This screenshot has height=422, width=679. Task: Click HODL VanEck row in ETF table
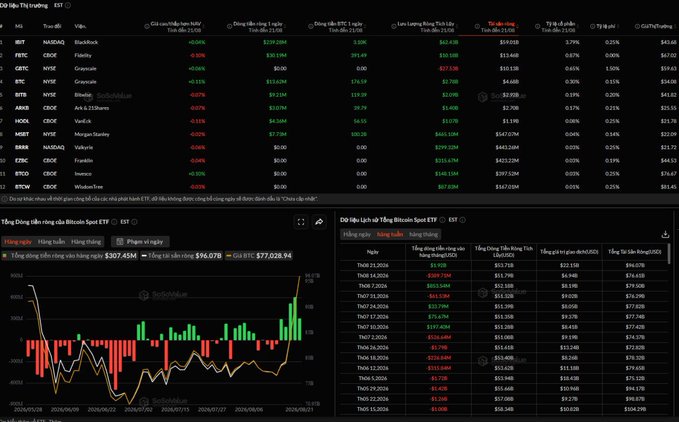[x=340, y=121]
